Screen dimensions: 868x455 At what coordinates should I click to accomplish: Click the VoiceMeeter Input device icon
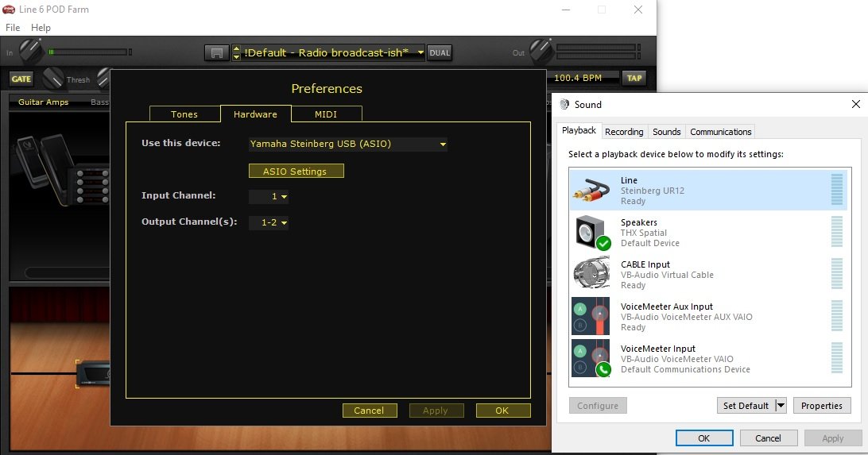[591, 358]
